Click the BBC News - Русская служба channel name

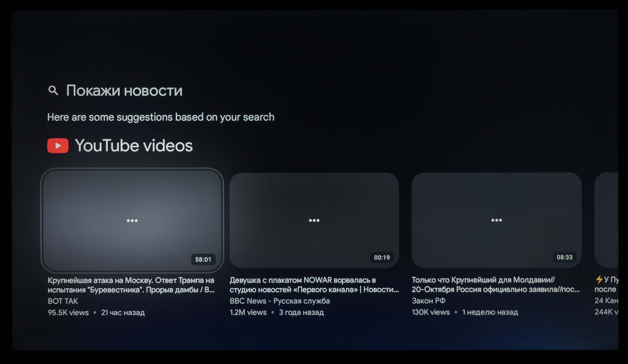coord(280,301)
